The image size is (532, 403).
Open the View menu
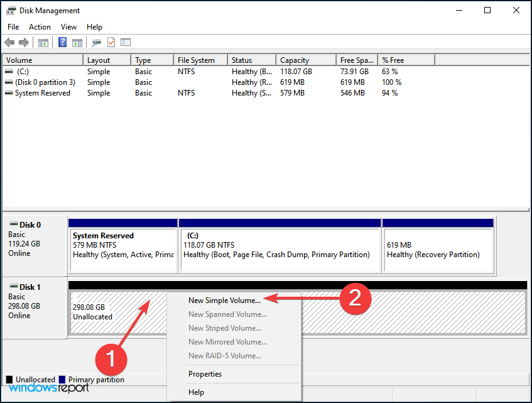pyautogui.click(x=68, y=27)
